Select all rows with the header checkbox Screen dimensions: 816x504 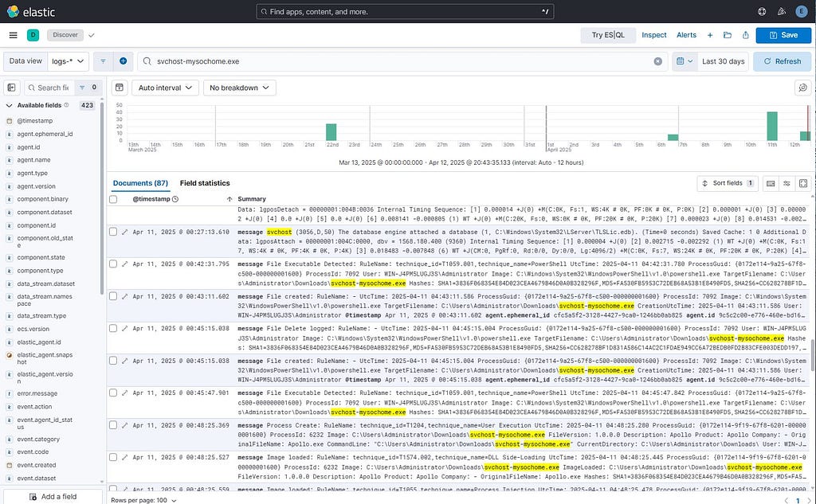click(x=113, y=199)
